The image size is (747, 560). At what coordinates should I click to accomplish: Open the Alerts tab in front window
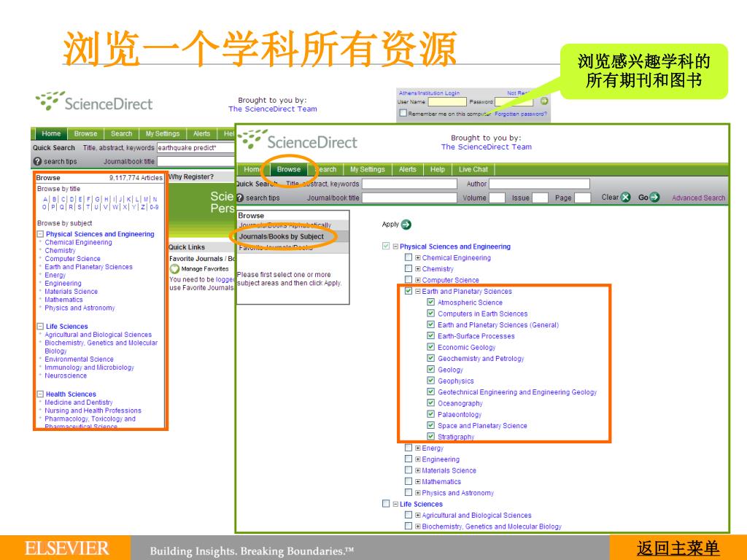(x=407, y=169)
